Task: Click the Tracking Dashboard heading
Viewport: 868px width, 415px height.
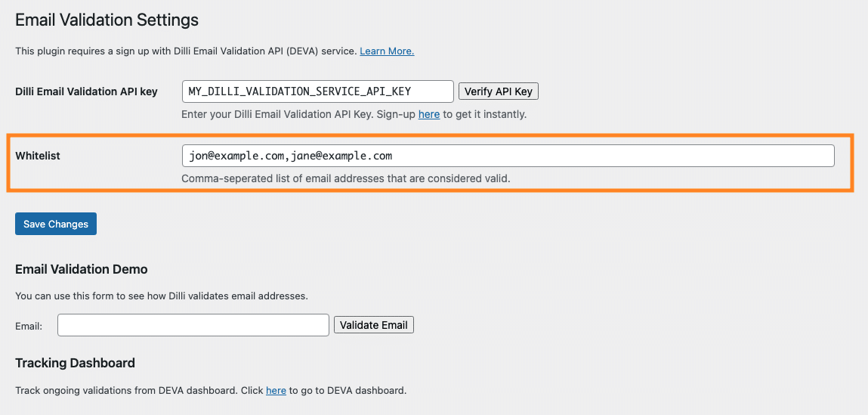Action: click(76, 363)
